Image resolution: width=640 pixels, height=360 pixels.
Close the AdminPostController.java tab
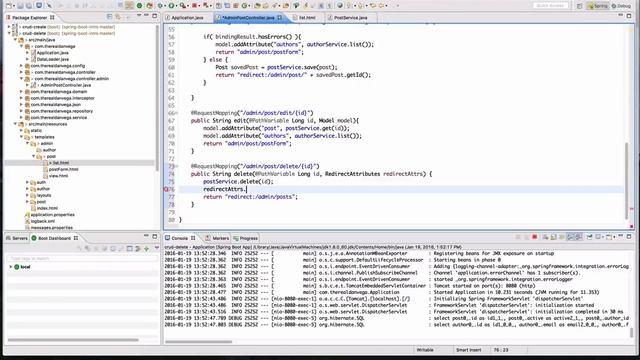coord(280,18)
